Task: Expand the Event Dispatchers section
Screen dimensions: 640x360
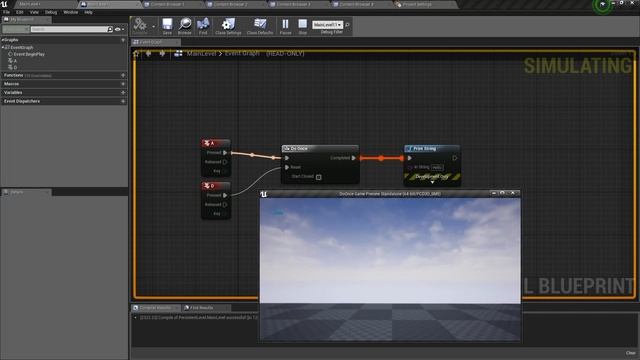Action: [x=22, y=101]
